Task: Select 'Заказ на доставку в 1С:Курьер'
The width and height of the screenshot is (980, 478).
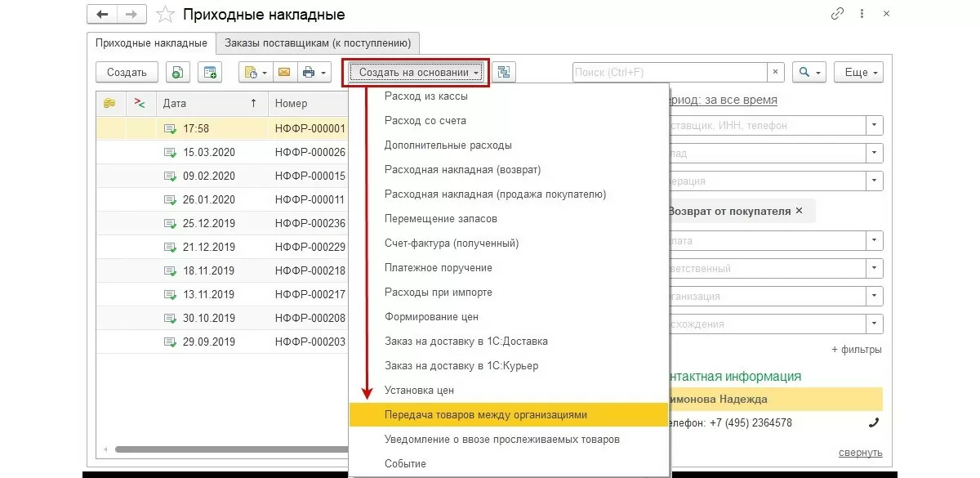Action: coord(509,366)
